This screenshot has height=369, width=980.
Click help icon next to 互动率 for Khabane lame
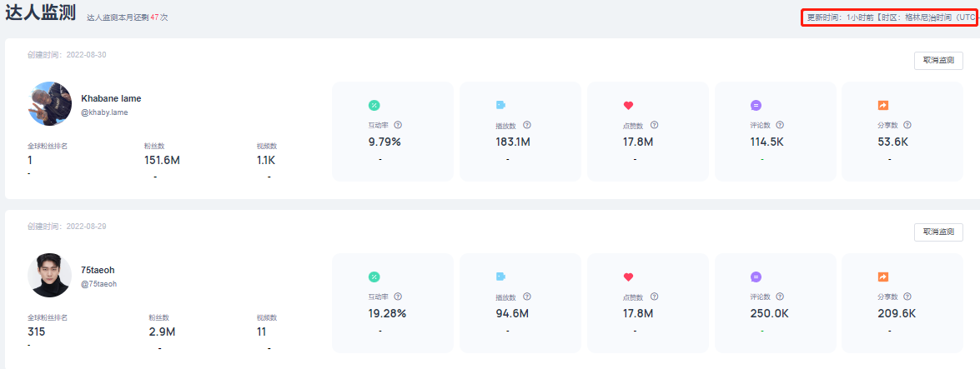[399, 125]
